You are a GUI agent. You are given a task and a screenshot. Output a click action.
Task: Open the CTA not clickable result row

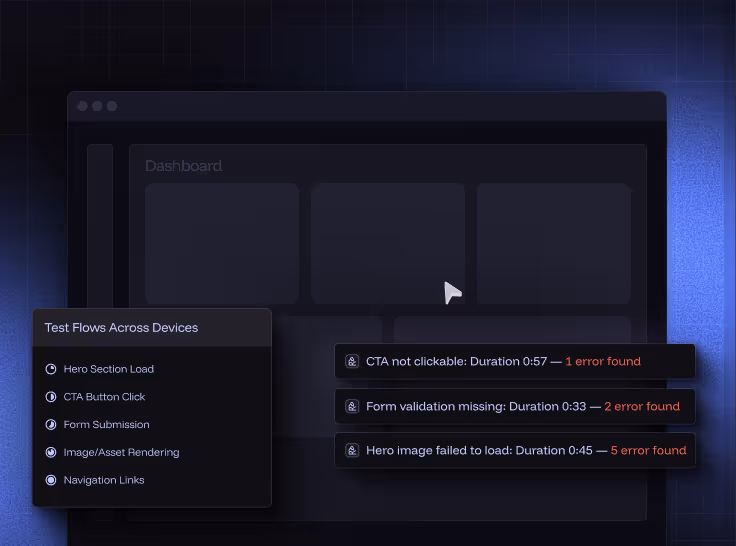(514, 361)
